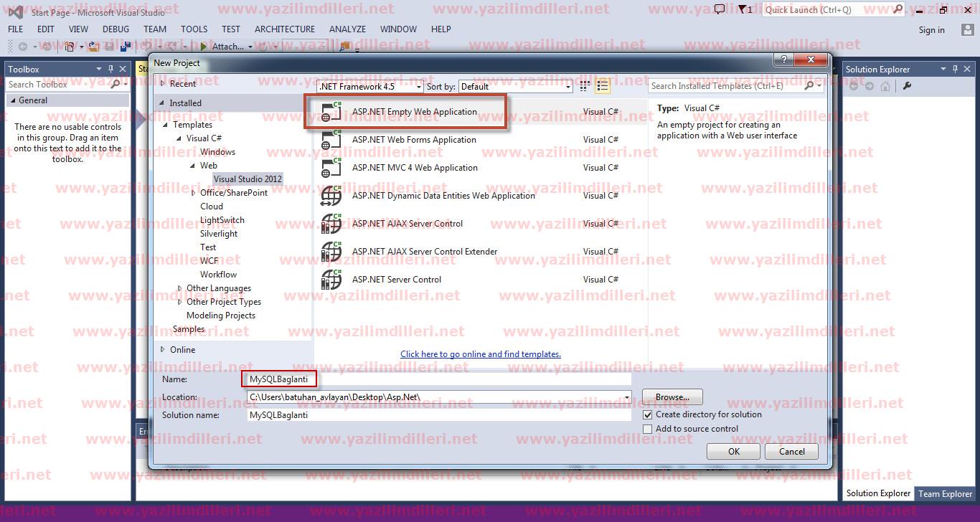Open the ARCHITECTURE menu
This screenshot has height=522, width=980.
click(285, 29)
